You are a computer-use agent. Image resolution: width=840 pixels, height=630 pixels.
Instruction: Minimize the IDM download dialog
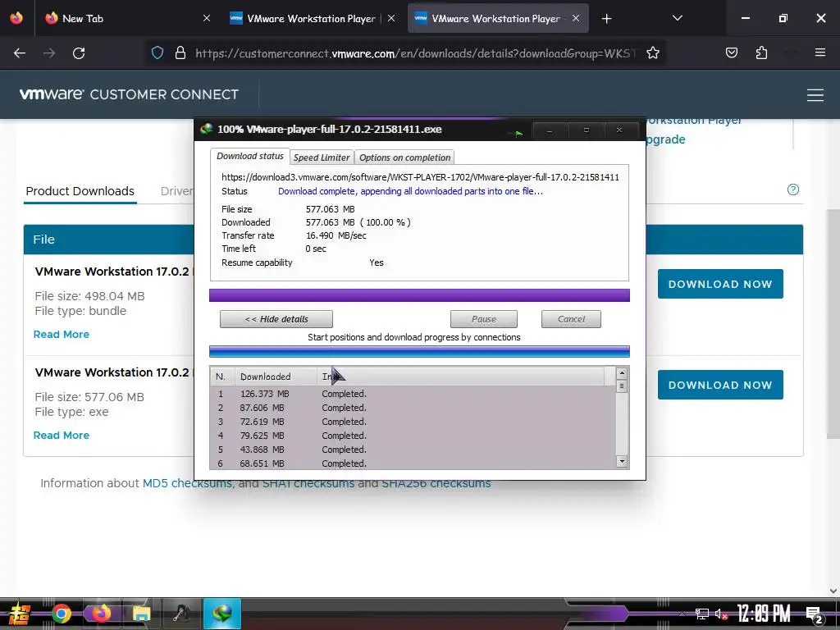point(550,130)
